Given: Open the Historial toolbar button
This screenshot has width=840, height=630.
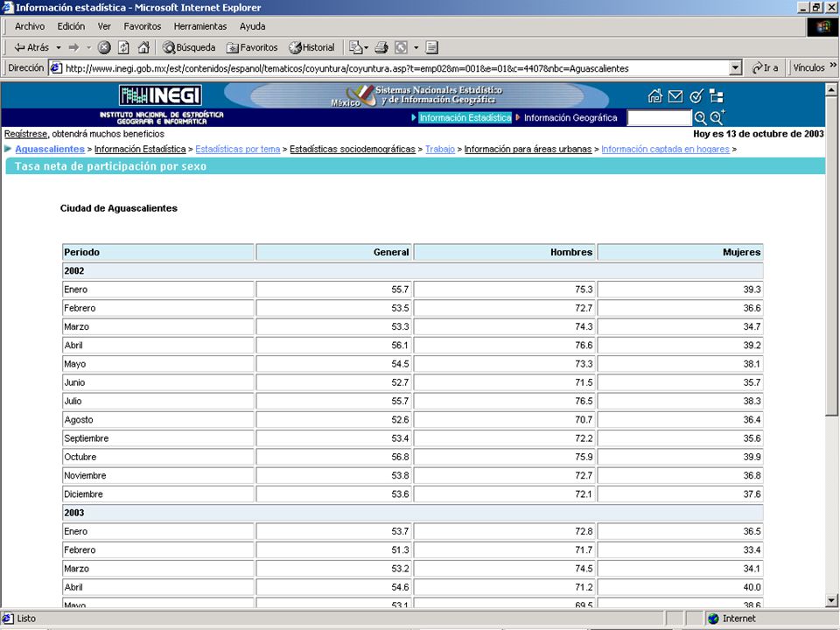Looking at the screenshot, I should (x=311, y=47).
